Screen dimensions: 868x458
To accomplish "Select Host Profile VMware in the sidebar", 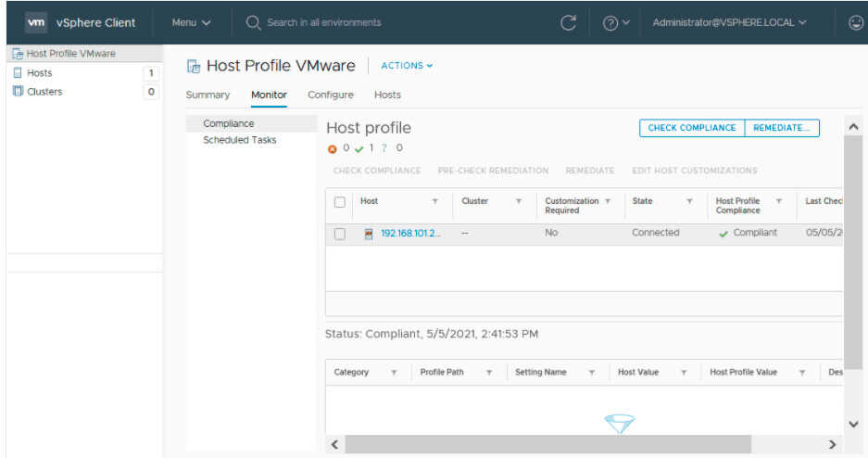I will click(84, 54).
